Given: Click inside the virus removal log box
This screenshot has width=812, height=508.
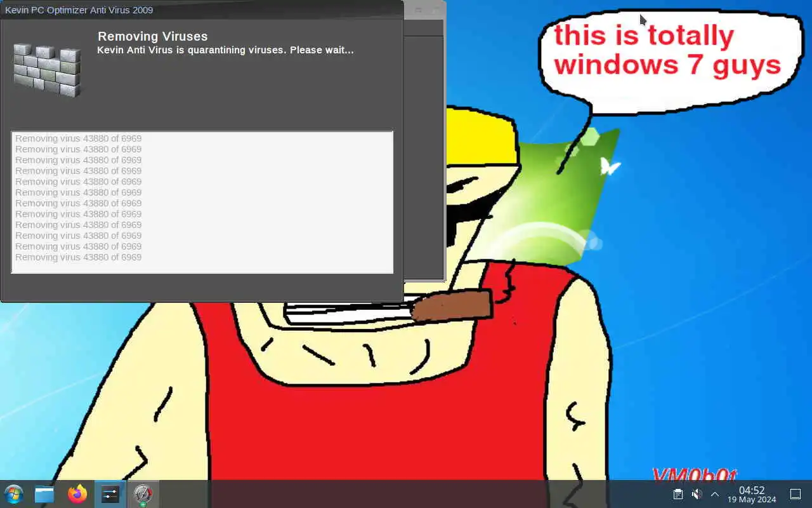Looking at the screenshot, I should (202, 203).
